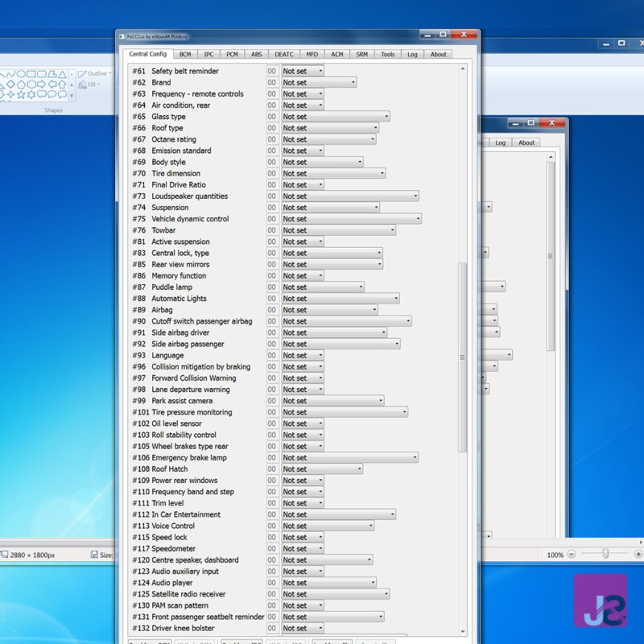Image resolution: width=644 pixels, height=644 pixels.
Task: Open the DEATC tab
Action: point(284,54)
